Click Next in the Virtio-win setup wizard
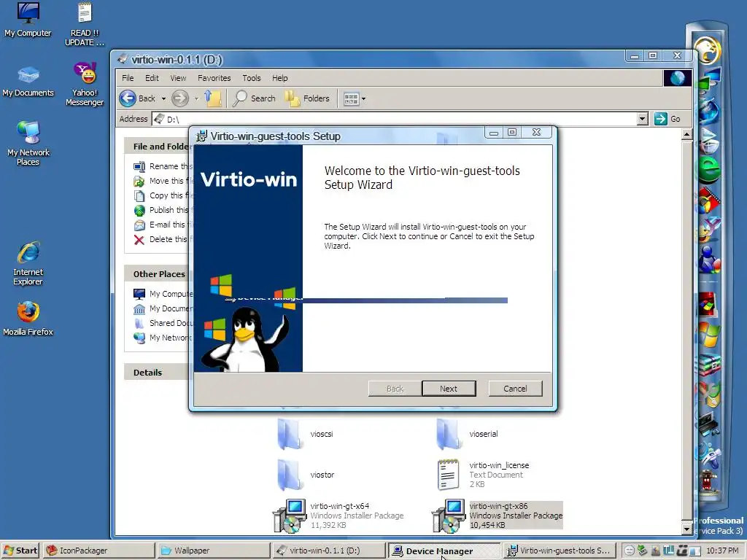 point(449,389)
